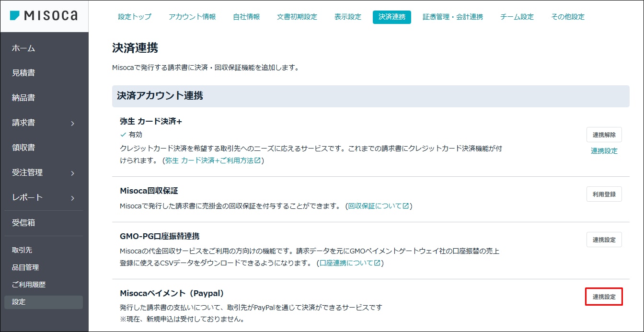Open レポート in the sidebar

coord(27,197)
